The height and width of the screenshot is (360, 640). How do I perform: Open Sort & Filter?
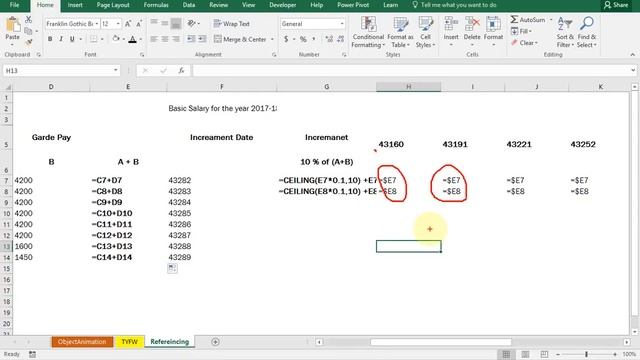click(x=565, y=33)
